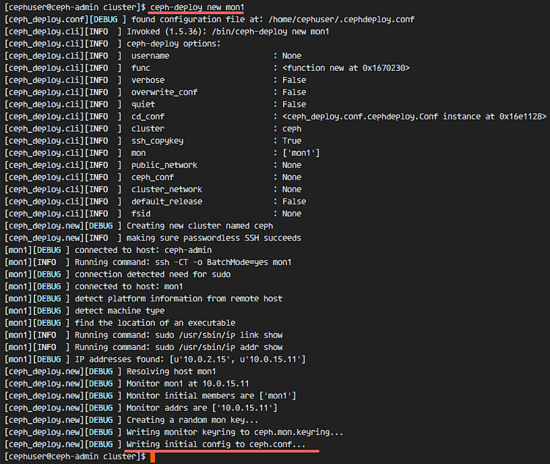Click the 'fsid' option name
This screenshot has width=550, height=464.
(x=141, y=214)
